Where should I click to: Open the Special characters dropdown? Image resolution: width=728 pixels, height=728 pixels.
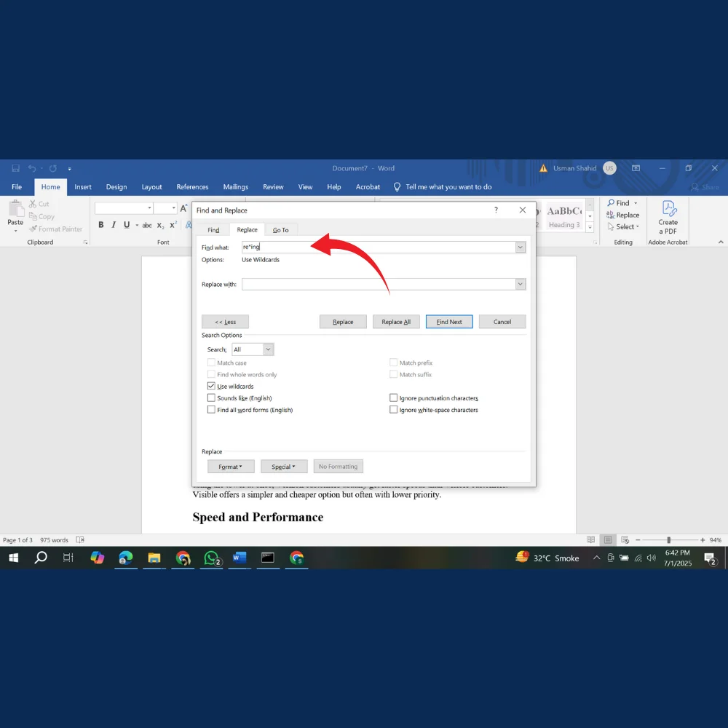pyautogui.click(x=284, y=466)
